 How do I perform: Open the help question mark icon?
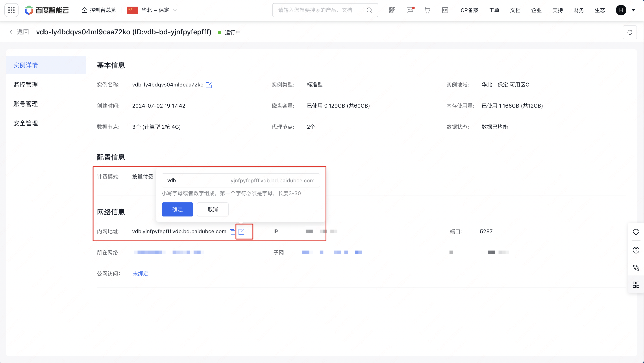[636, 250]
